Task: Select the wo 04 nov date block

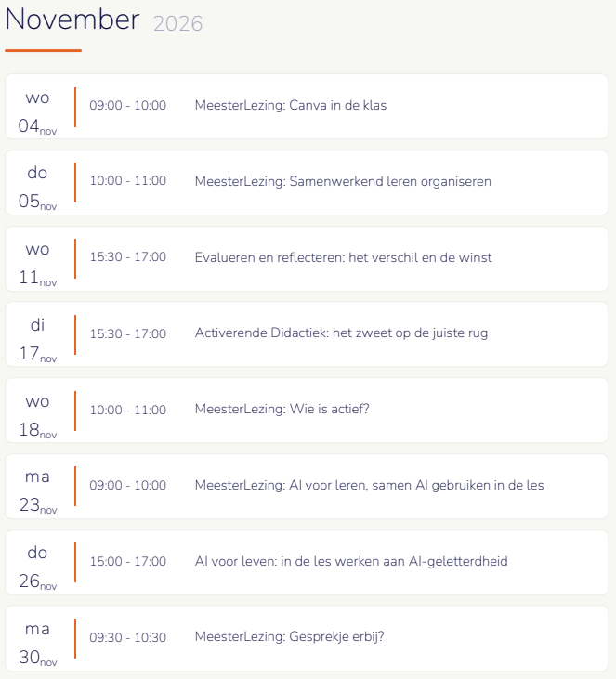Action: (37, 111)
